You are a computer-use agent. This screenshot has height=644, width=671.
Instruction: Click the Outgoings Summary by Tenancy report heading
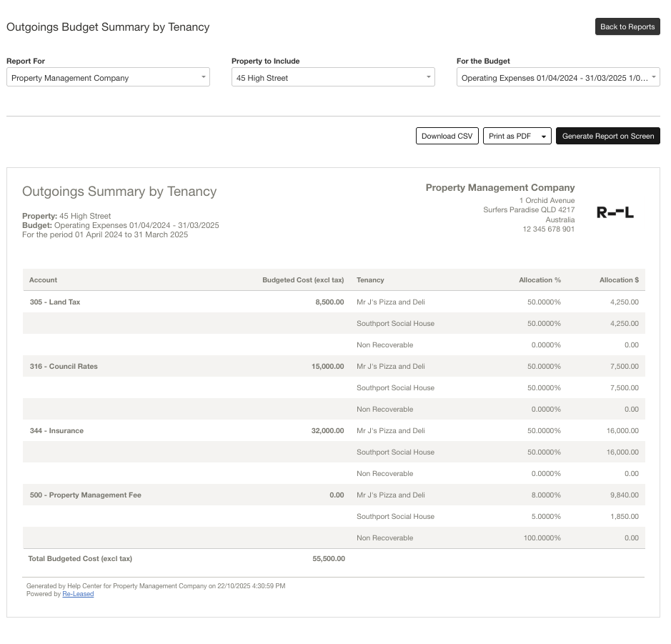point(119,192)
